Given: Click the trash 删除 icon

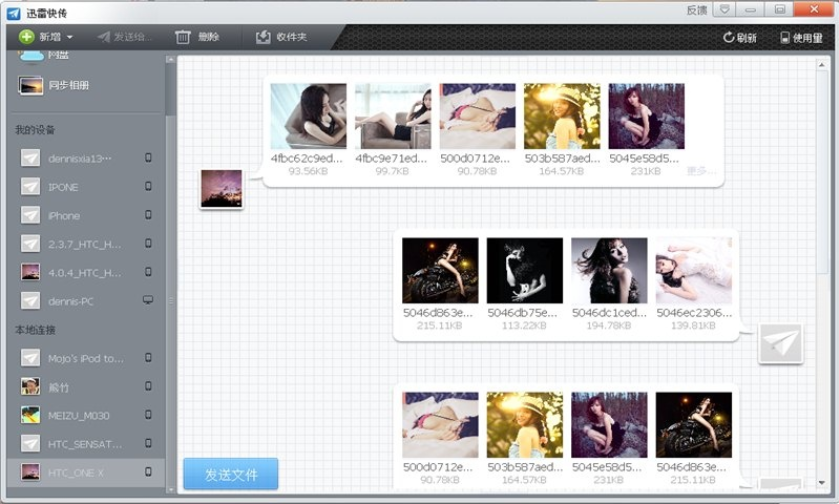Looking at the screenshot, I should tap(183, 37).
